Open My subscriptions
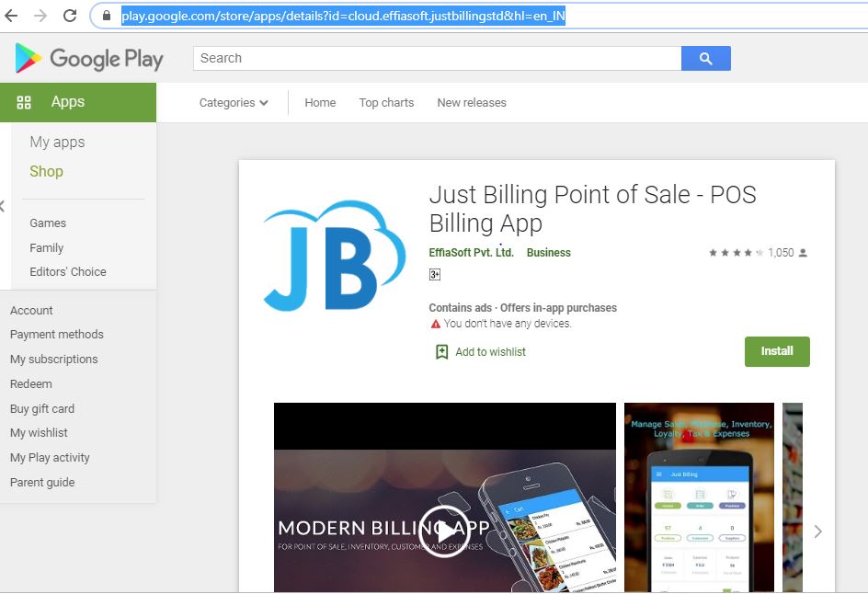 (x=53, y=360)
